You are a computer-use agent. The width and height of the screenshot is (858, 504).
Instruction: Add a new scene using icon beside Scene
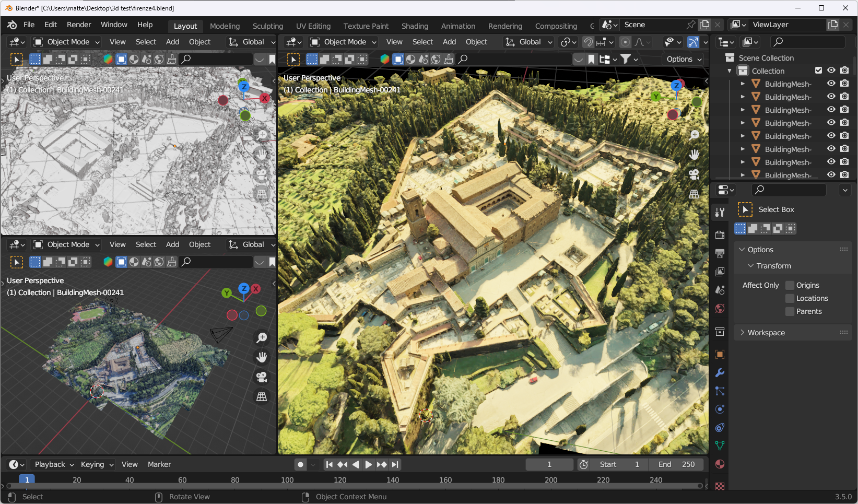(704, 25)
